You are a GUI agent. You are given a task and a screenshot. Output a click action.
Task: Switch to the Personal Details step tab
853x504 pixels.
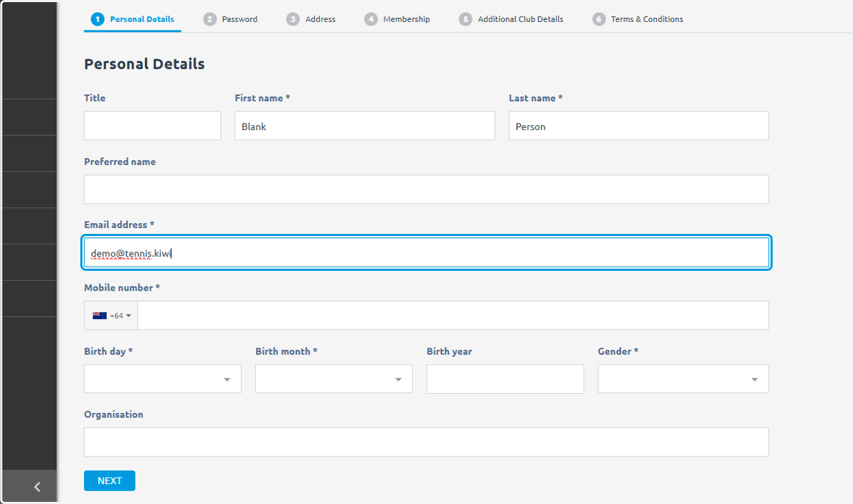click(x=133, y=19)
